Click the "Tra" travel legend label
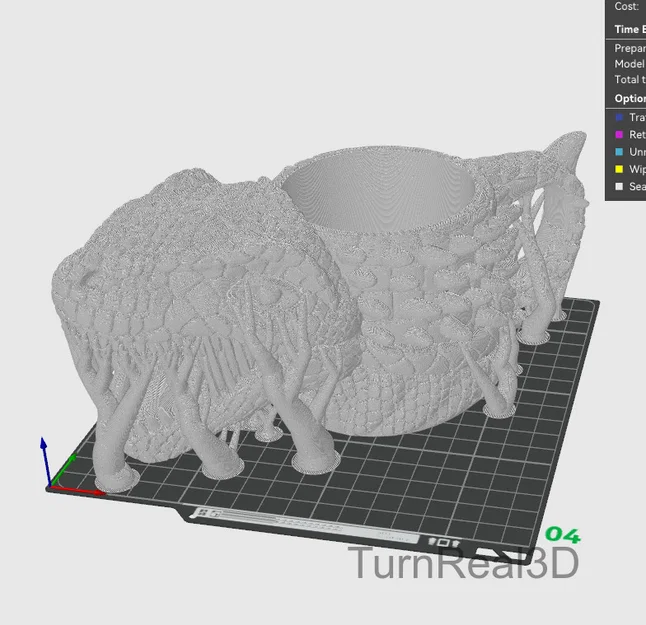This screenshot has width=646, height=625. pos(637,117)
